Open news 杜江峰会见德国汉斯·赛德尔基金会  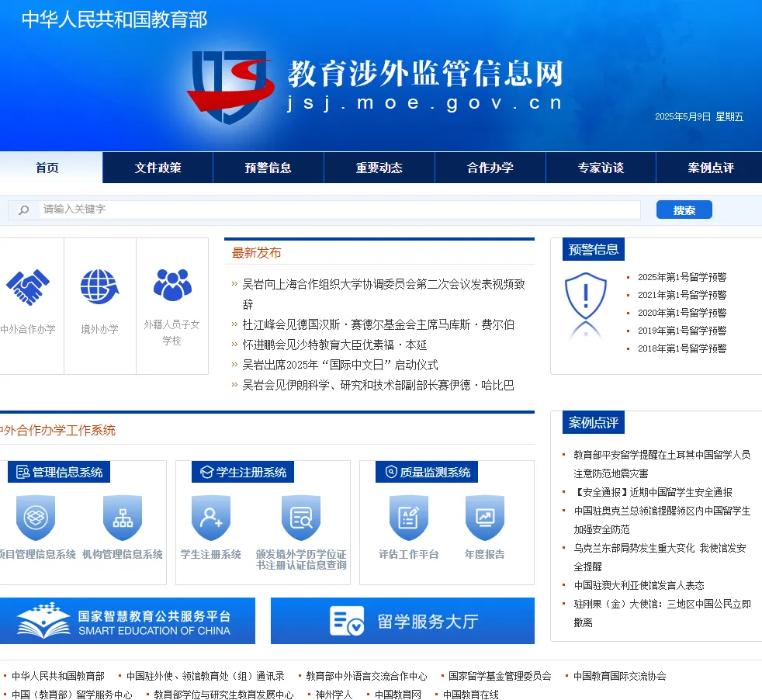tap(378, 324)
